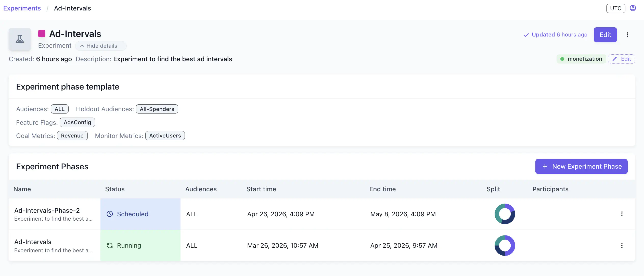This screenshot has height=276, width=644.
Task: Click the Scheduled clock status icon
Action: pyautogui.click(x=110, y=214)
